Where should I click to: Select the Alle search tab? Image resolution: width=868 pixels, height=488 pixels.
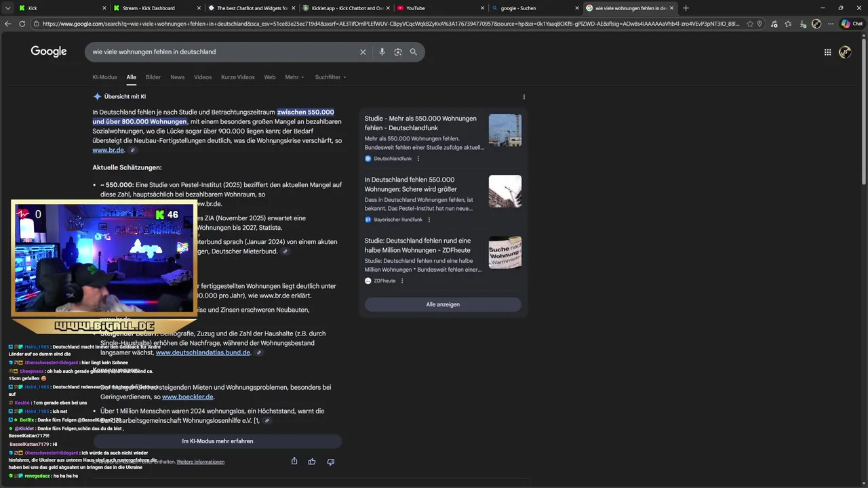click(131, 77)
